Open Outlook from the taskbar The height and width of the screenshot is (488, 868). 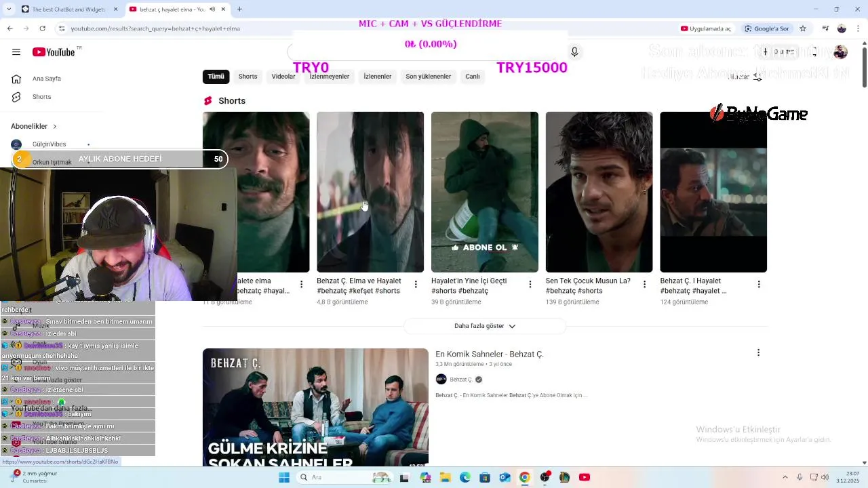(505, 477)
